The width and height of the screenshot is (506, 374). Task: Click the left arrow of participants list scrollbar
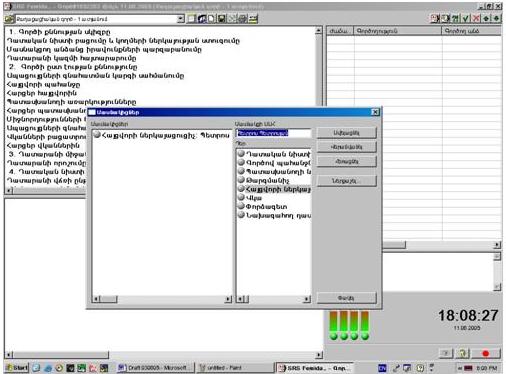[96, 299]
